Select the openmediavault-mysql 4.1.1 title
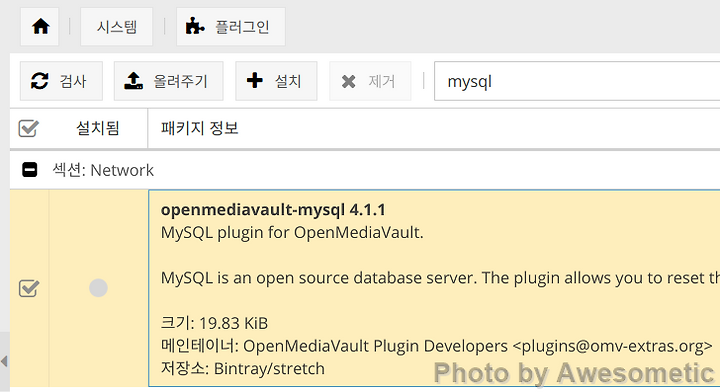720x392 pixels. (x=273, y=210)
